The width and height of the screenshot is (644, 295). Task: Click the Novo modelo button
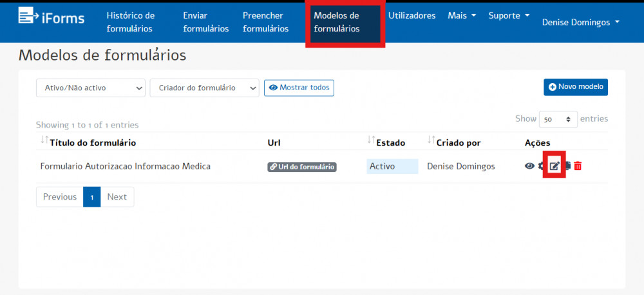[576, 87]
